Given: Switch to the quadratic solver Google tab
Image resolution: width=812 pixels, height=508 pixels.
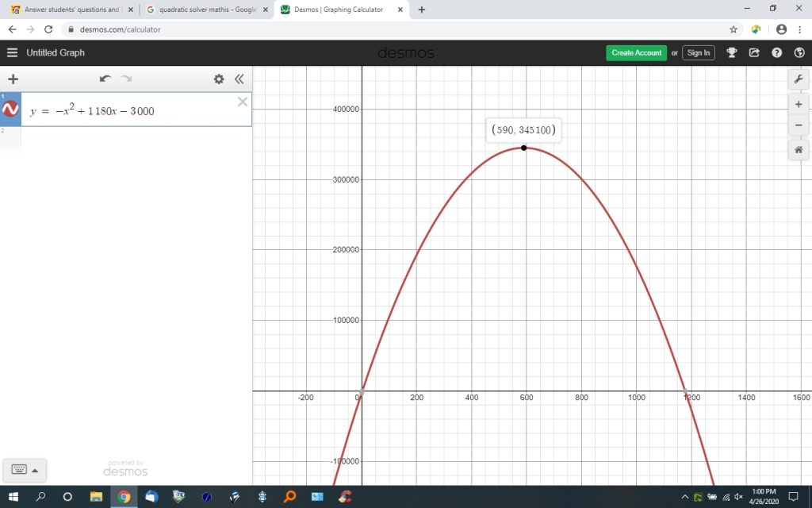Looking at the screenshot, I should tap(207, 10).
